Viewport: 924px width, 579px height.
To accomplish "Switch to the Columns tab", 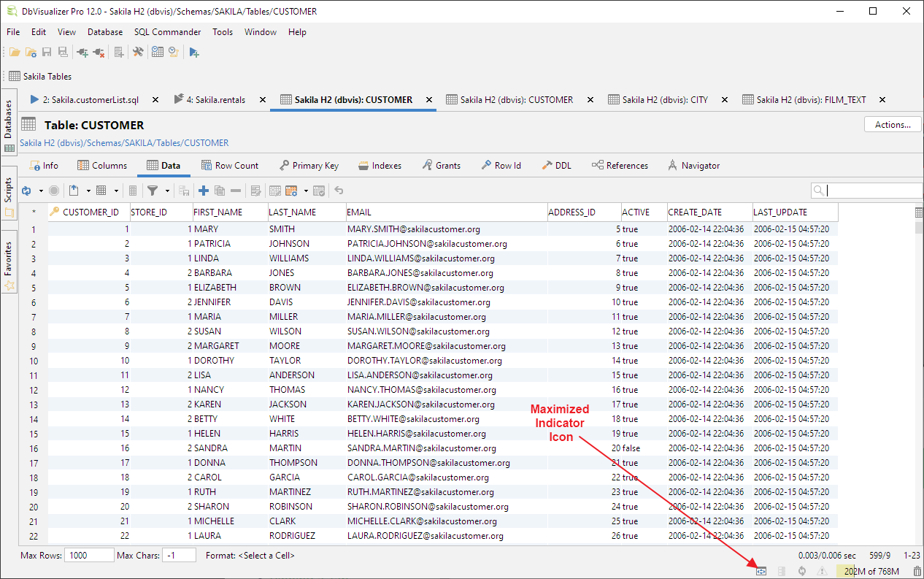I will tap(102, 165).
